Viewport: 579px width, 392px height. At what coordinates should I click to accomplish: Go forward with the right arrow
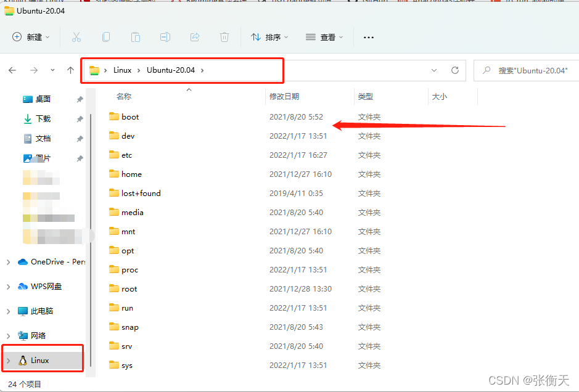pyautogui.click(x=34, y=70)
